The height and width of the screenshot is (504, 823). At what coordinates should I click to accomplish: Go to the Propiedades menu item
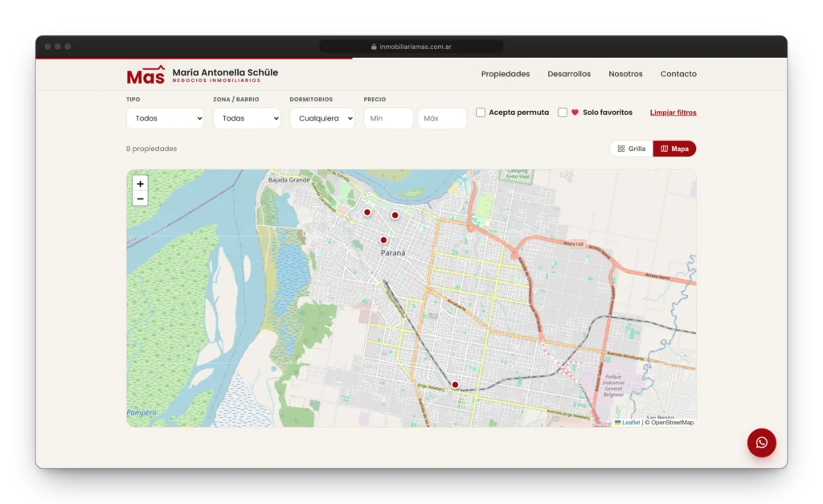[506, 74]
